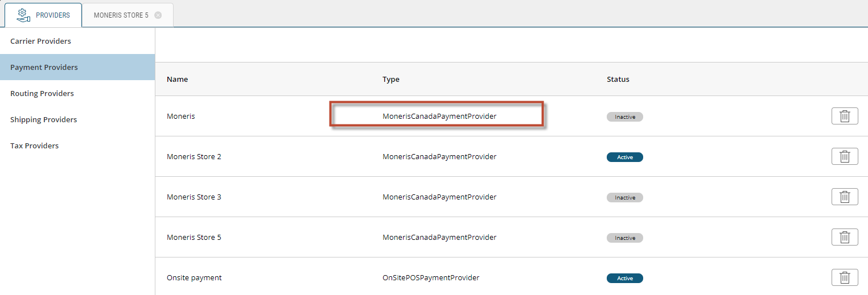Screen dimensions: 868x295
Task: Click the Providers gear-hand icon
Action: [x=23, y=15]
